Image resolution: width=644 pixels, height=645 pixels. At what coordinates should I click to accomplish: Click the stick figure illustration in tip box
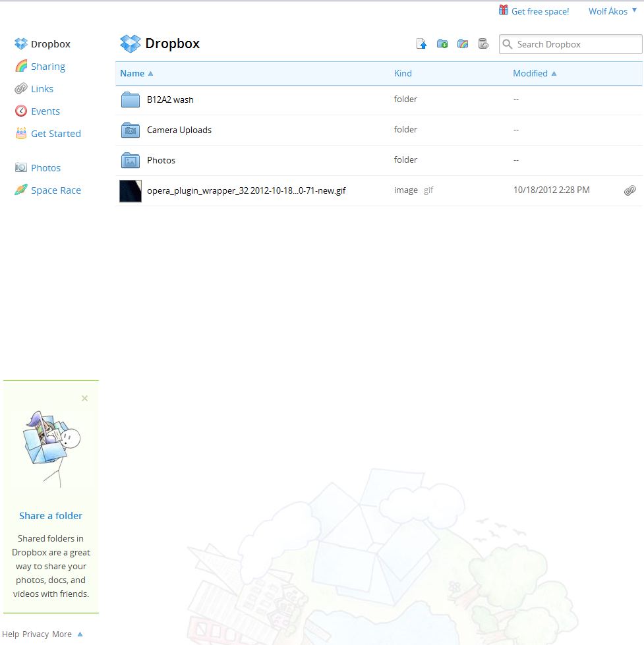pyautogui.click(x=52, y=449)
